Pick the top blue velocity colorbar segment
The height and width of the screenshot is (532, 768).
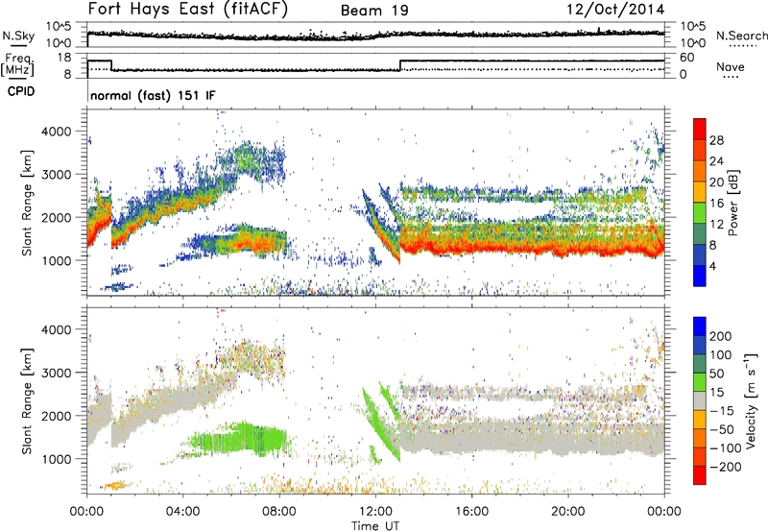[700, 326]
